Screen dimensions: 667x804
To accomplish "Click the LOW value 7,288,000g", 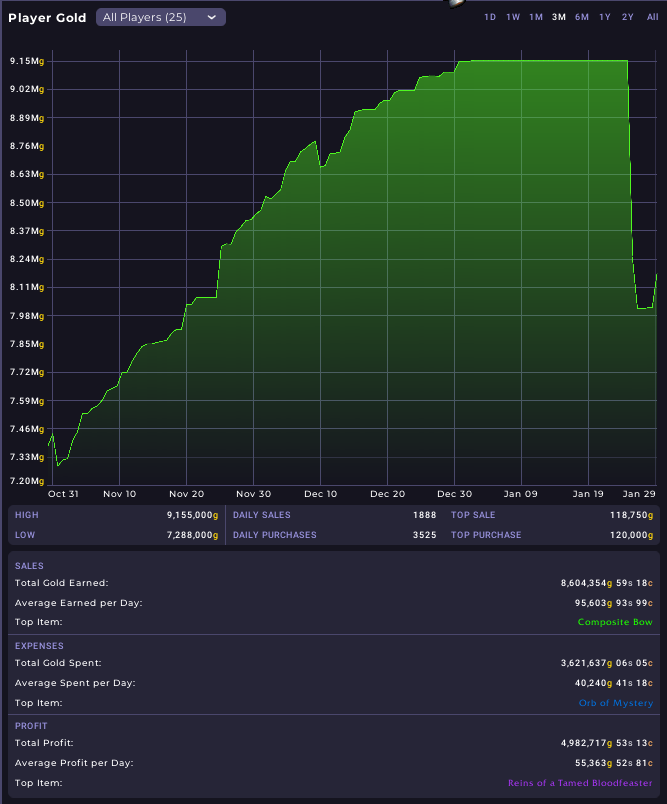I will [192, 535].
